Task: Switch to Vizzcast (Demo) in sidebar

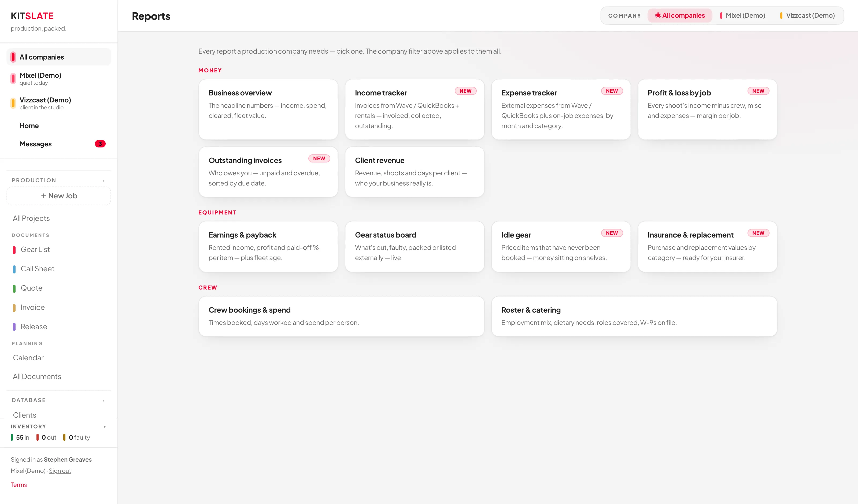Action: click(58, 103)
